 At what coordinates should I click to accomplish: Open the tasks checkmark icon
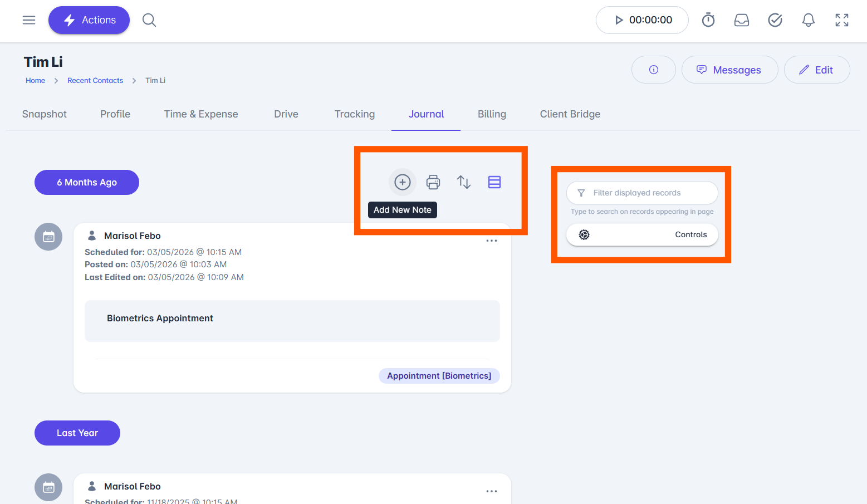(775, 20)
